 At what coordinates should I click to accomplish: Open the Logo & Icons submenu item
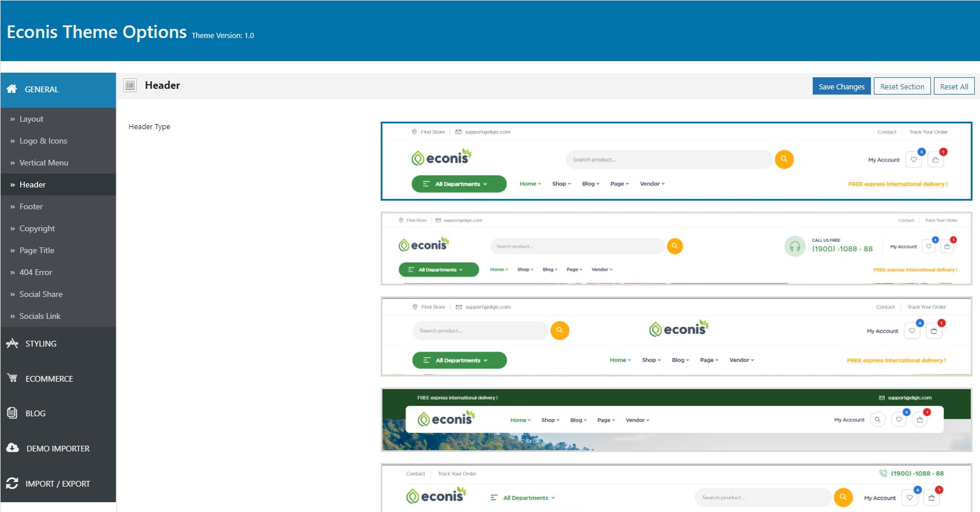[43, 141]
